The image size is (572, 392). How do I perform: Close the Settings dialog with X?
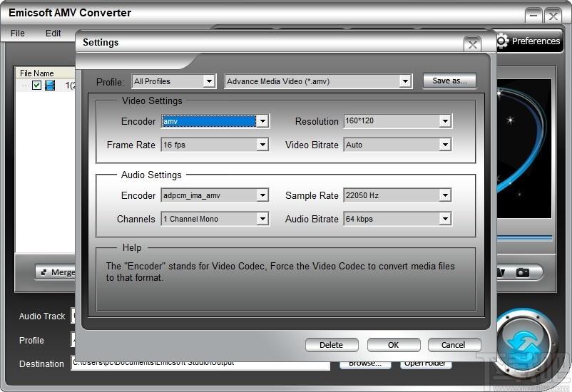tap(472, 44)
